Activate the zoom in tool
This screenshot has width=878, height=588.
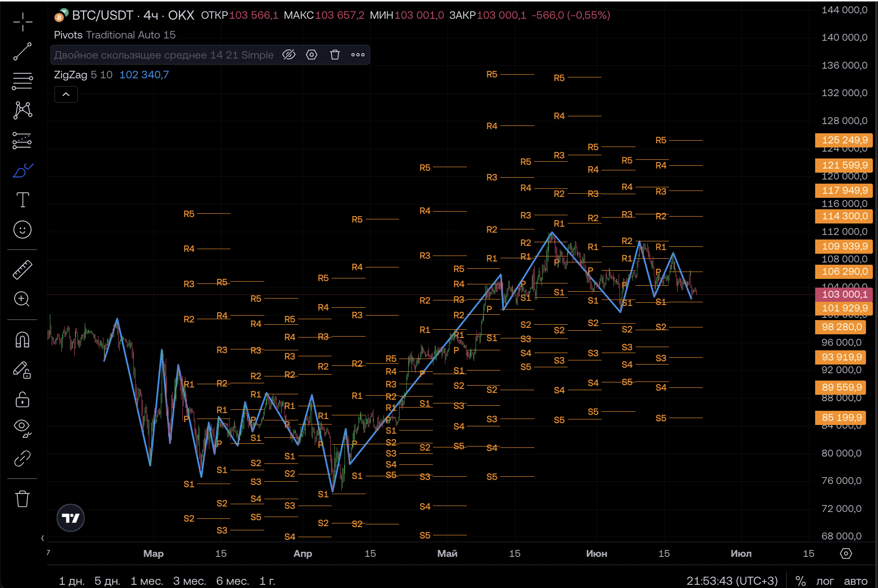pos(22,299)
